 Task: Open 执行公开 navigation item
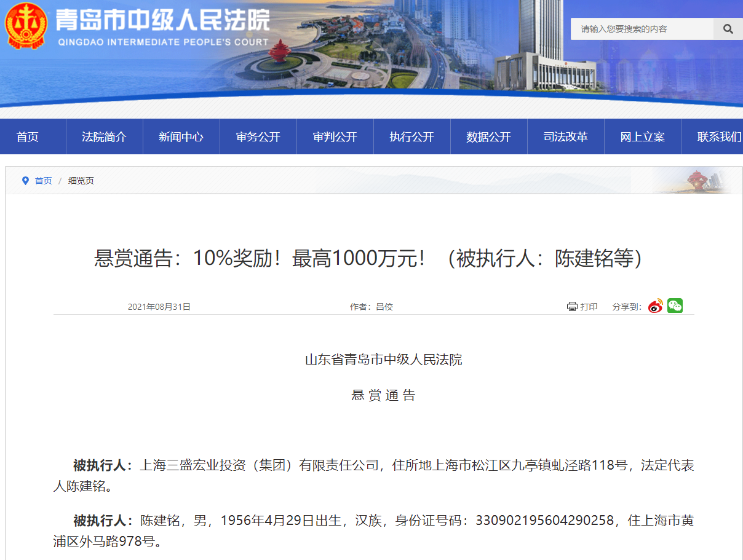[x=411, y=136]
